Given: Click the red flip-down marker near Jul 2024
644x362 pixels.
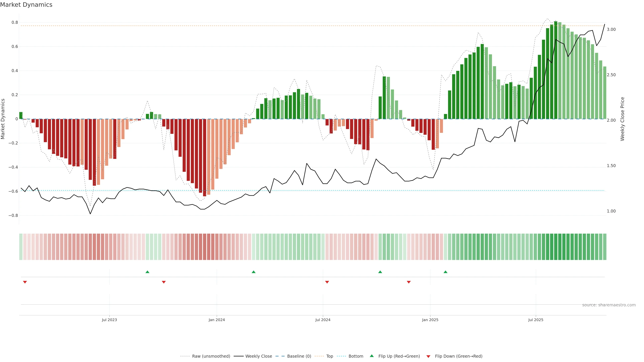Looking at the screenshot, I should [327, 282].
